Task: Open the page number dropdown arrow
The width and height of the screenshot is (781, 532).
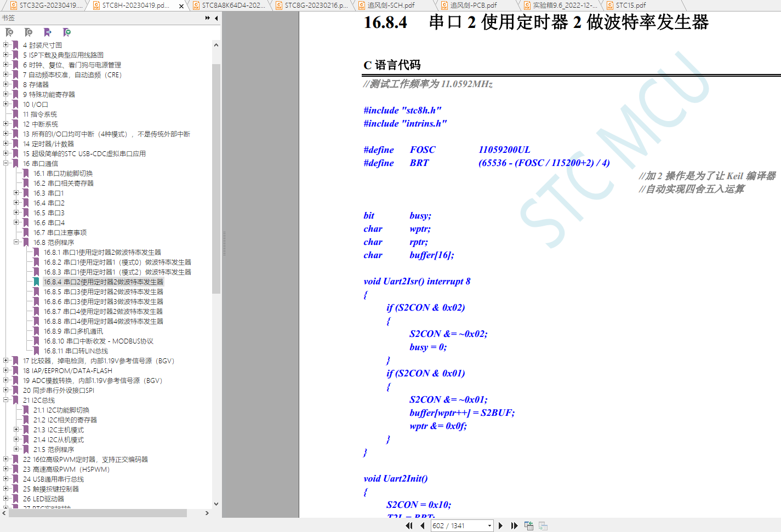Action: [489, 526]
